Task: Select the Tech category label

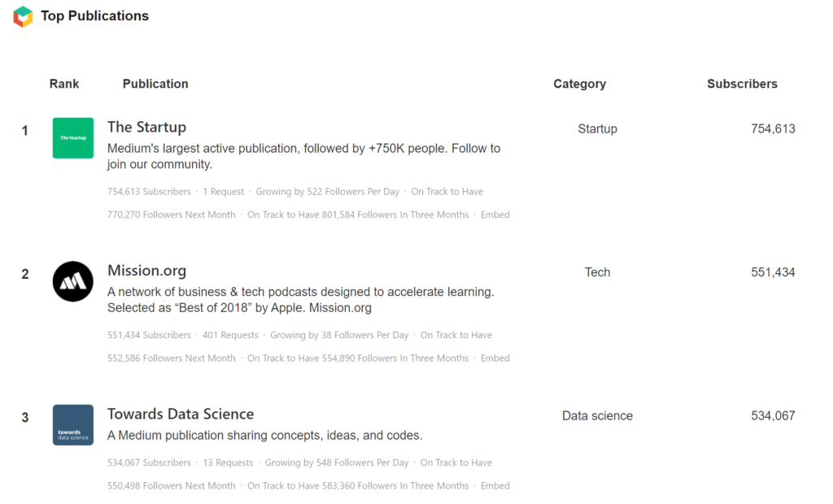Action: tap(598, 272)
